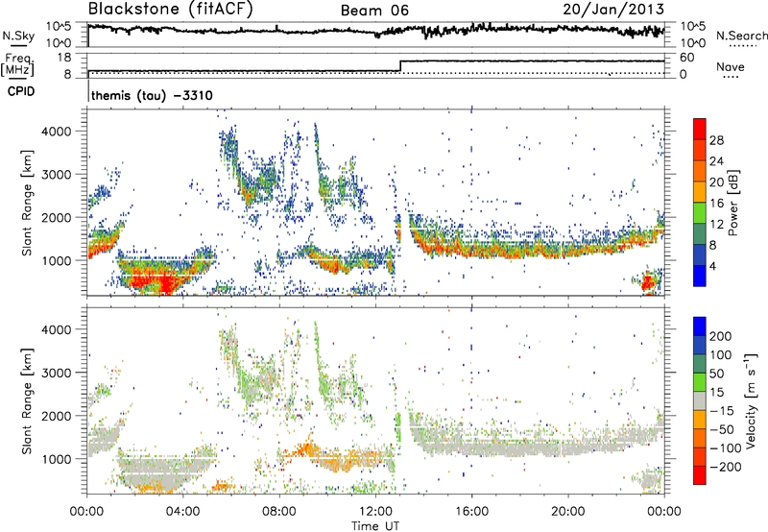Click the '10^5' label next to N.Search
The width and height of the screenshot is (768, 532).
pyautogui.click(x=693, y=27)
